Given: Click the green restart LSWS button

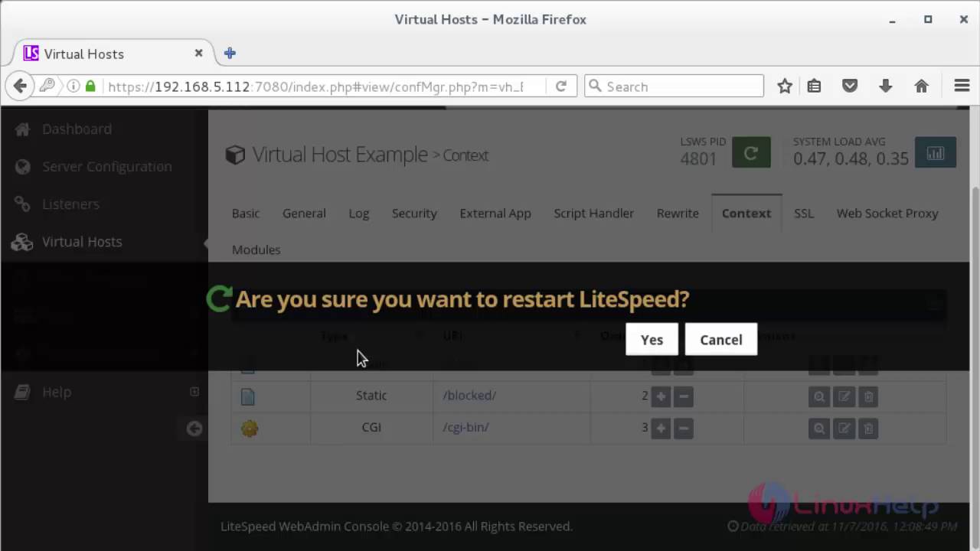Looking at the screenshot, I should click(x=751, y=152).
